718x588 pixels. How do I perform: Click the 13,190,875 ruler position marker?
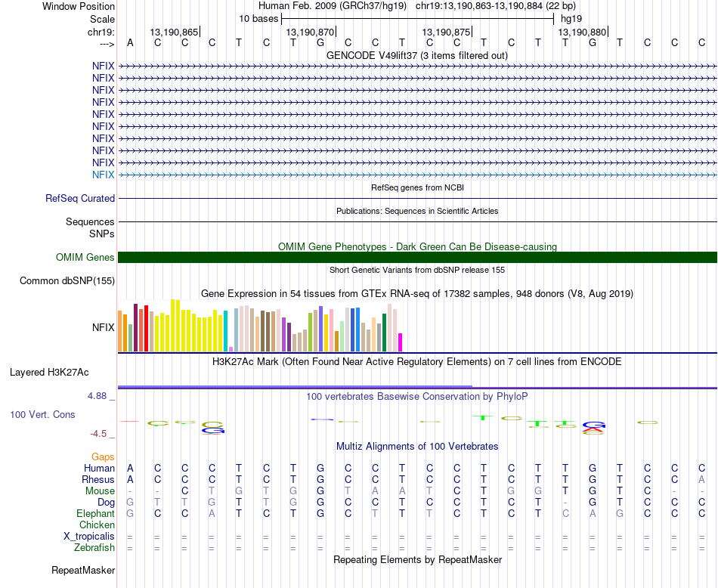pyautogui.click(x=447, y=32)
